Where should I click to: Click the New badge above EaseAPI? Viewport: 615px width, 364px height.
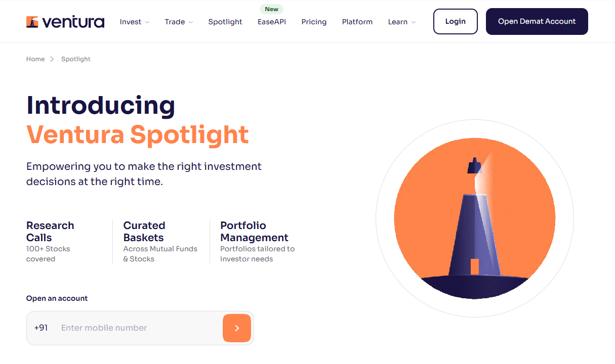(272, 9)
